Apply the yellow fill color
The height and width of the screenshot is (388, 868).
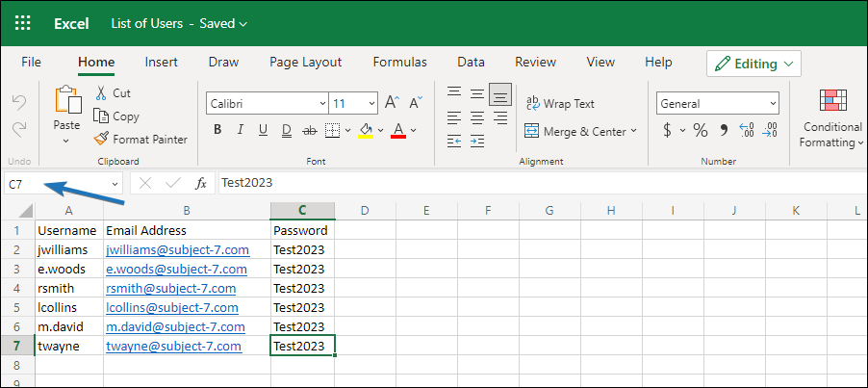(365, 130)
